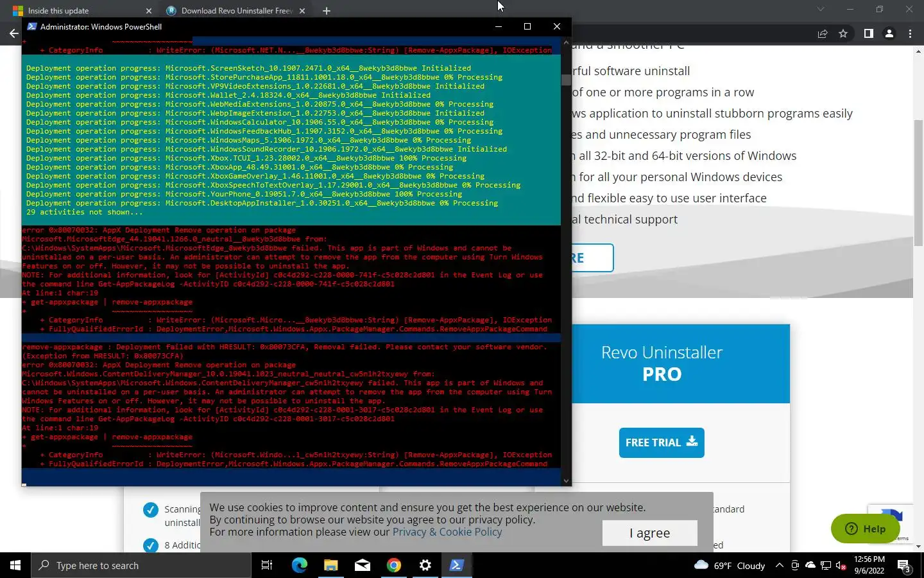924x578 pixels.
Task: Accept cookies with the 'I agree' button
Action: (649, 532)
